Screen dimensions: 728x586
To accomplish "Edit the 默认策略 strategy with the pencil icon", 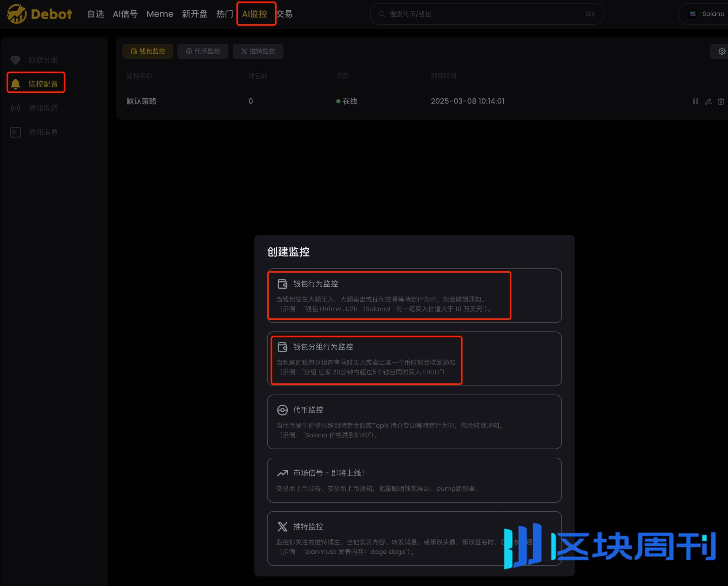I will (708, 101).
